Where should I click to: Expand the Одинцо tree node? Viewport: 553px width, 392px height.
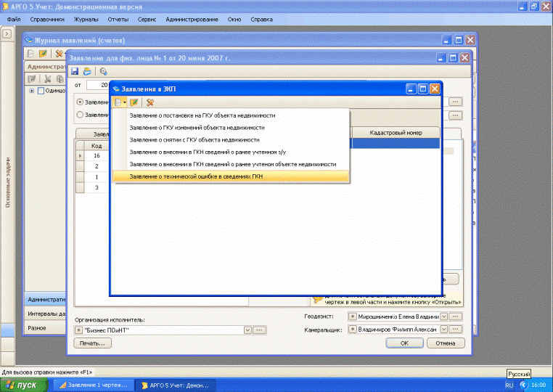pyautogui.click(x=32, y=91)
